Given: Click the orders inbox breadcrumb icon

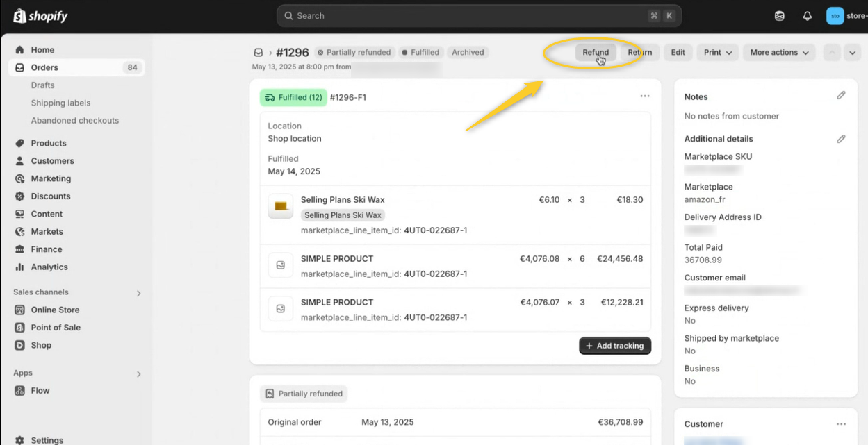Looking at the screenshot, I should pos(259,53).
